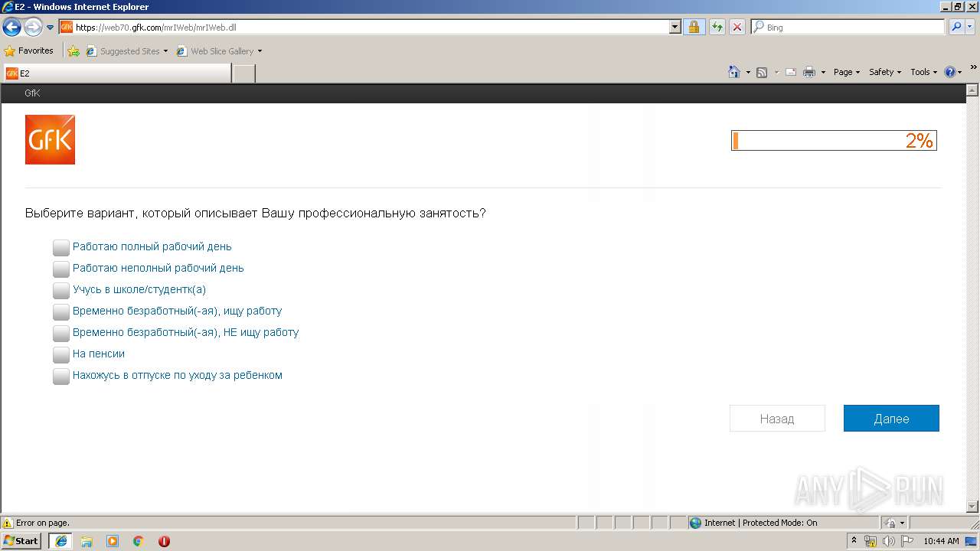The height and width of the screenshot is (551, 980).
Task: Open Suggested Sites dropdown
Action: pos(127,51)
